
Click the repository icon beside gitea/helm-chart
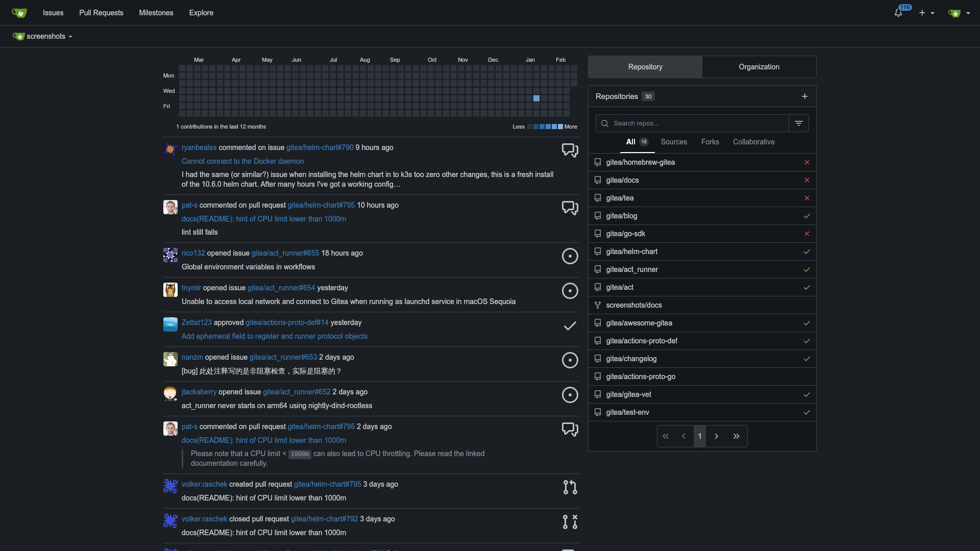(x=598, y=252)
